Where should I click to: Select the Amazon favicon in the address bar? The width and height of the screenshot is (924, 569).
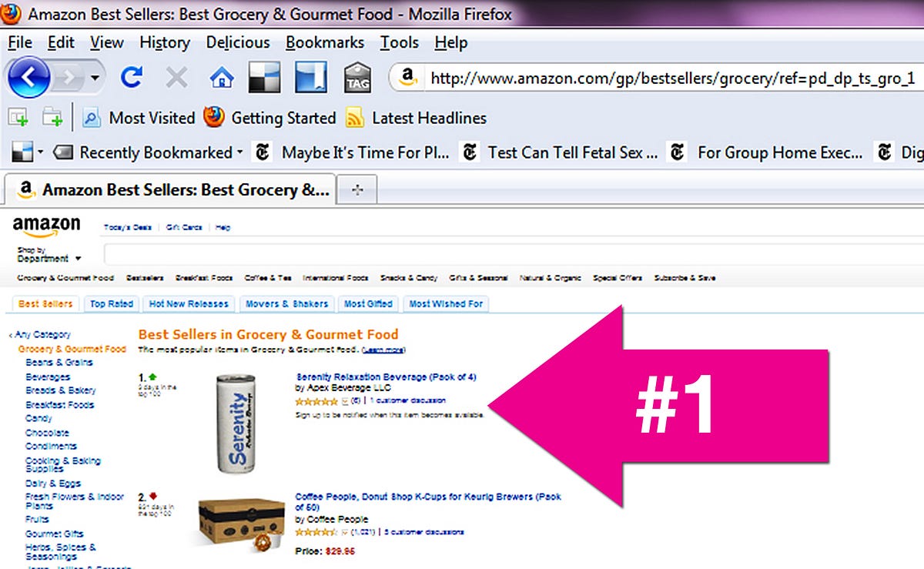click(406, 78)
